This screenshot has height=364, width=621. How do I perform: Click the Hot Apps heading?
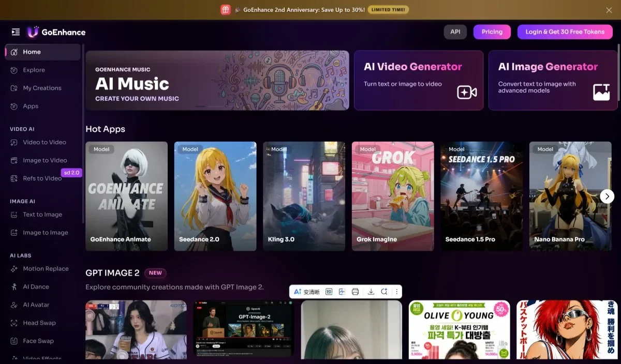pyautogui.click(x=106, y=129)
